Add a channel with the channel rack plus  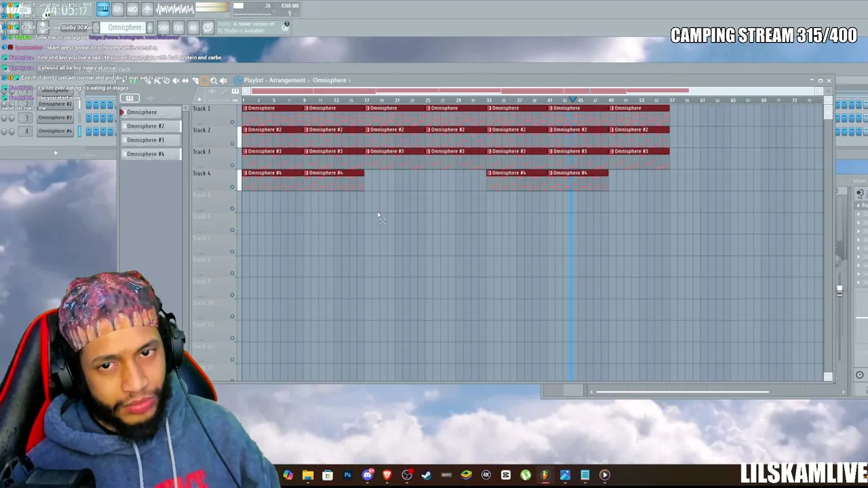[56, 153]
